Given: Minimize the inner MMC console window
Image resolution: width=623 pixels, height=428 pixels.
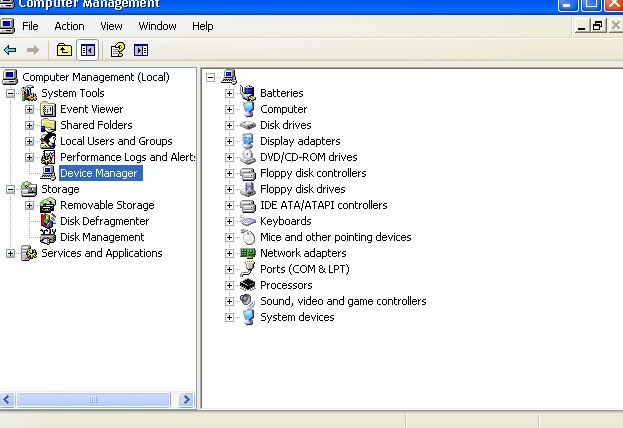Looking at the screenshot, I should pos(581,26).
